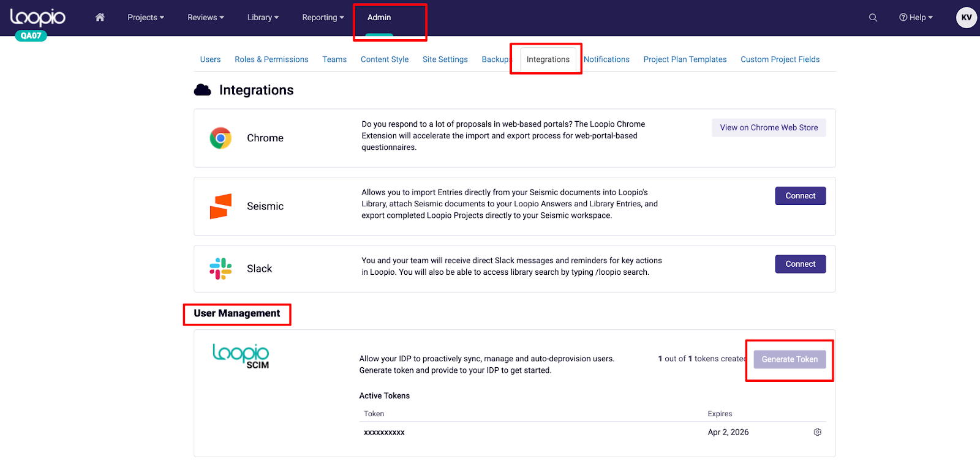
Task: Open the search magnifier icon
Action: pyautogui.click(x=873, y=18)
